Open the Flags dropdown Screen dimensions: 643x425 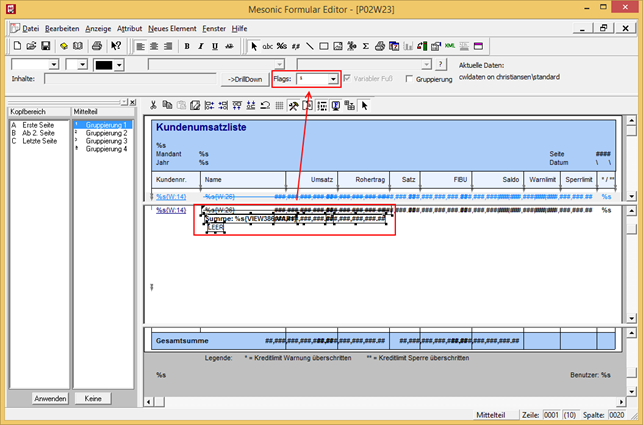(332, 78)
